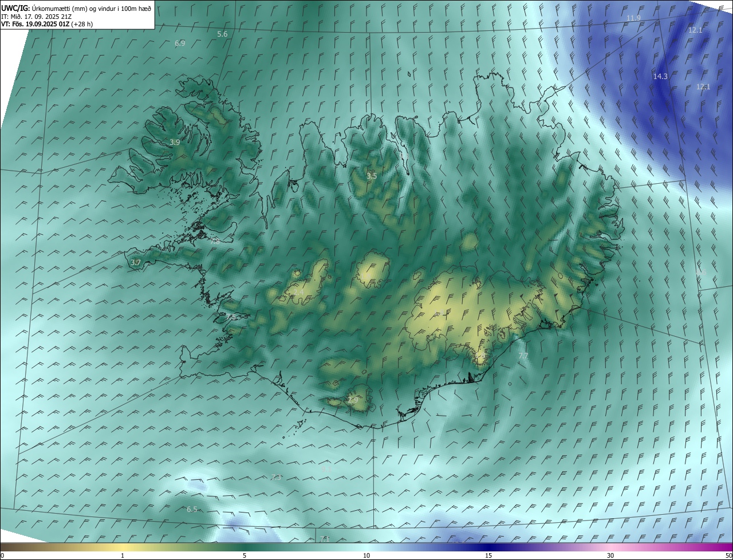Image resolution: width=733 pixels, height=560 pixels.
Task: Click the 2.9 value on the southern glacier
Action: [x=353, y=400]
